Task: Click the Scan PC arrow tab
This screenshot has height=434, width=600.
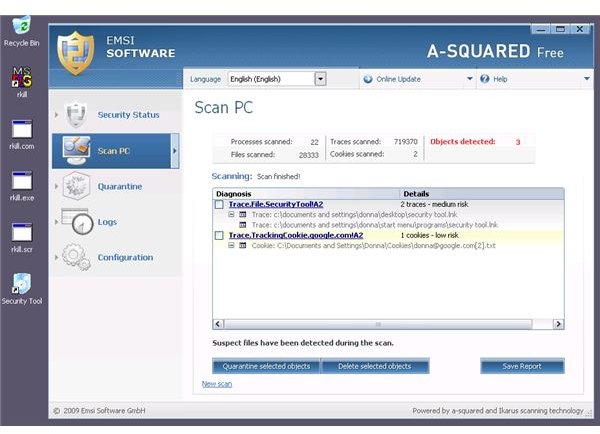Action: [174, 151]
